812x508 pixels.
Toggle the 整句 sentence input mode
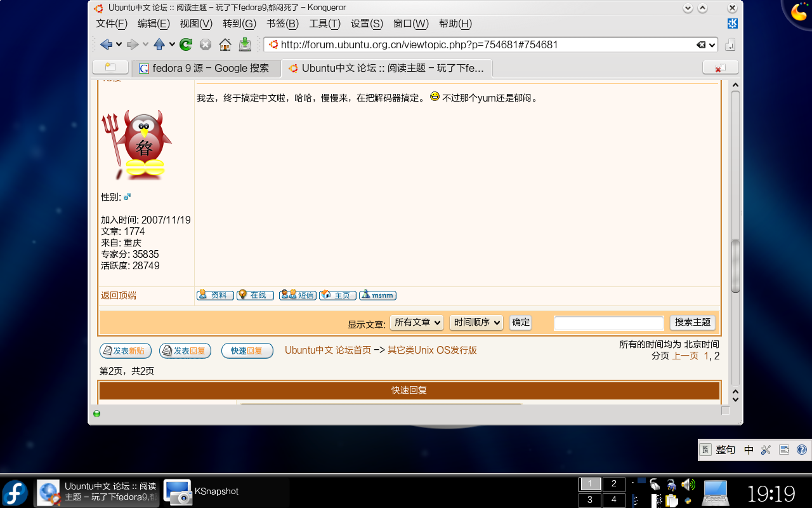tap(726, 450)
